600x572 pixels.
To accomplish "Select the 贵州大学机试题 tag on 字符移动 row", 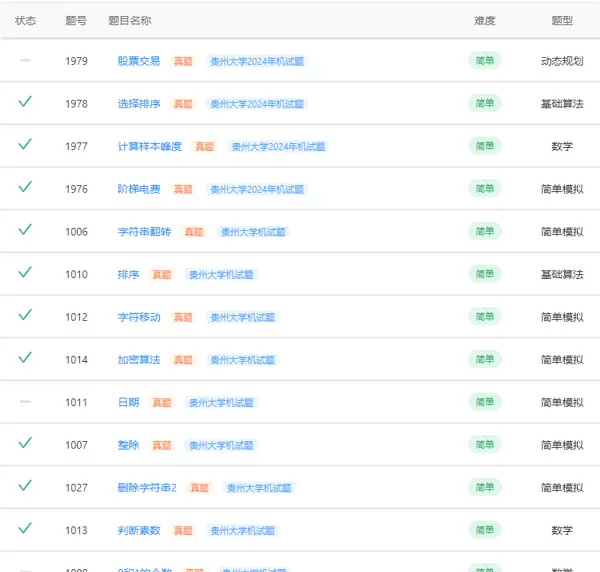I will [241, 318].
